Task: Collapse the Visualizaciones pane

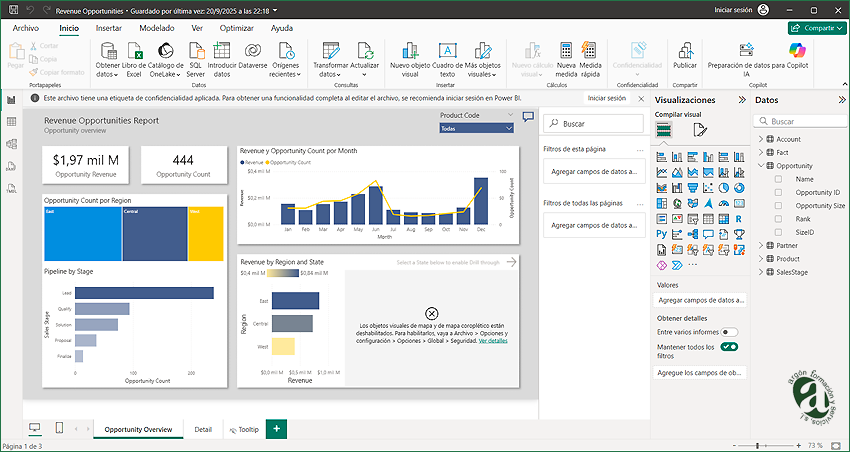Action: [742, 100]
